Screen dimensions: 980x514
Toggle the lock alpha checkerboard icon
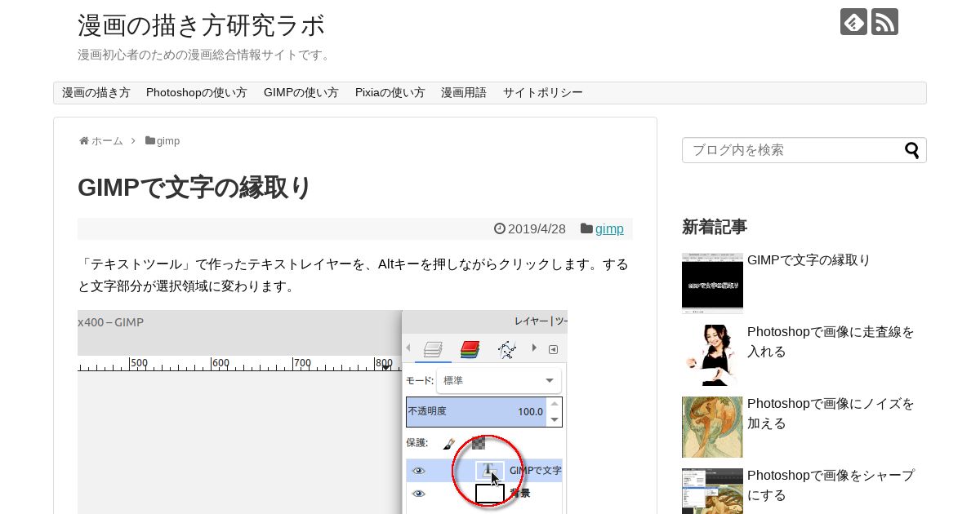479,443
